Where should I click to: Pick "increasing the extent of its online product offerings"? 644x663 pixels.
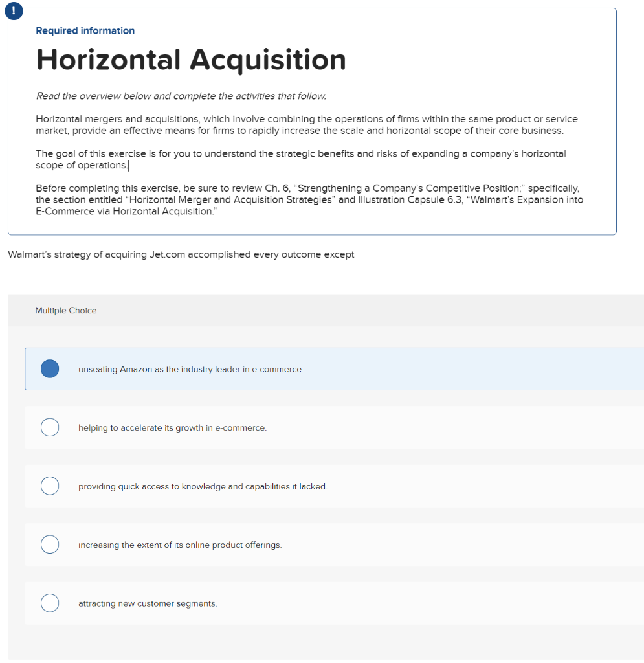pyautogui.click(x=50, y=545)
